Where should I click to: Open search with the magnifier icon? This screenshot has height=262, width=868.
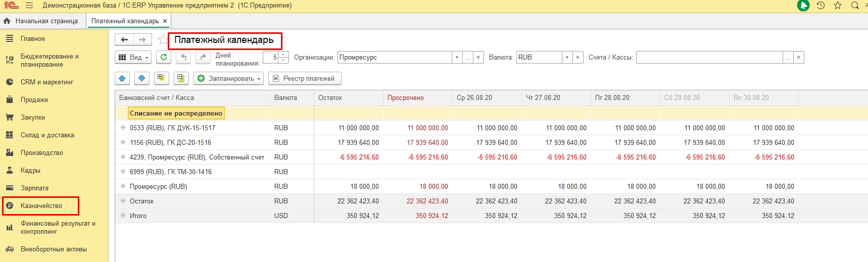coord(855,6)
